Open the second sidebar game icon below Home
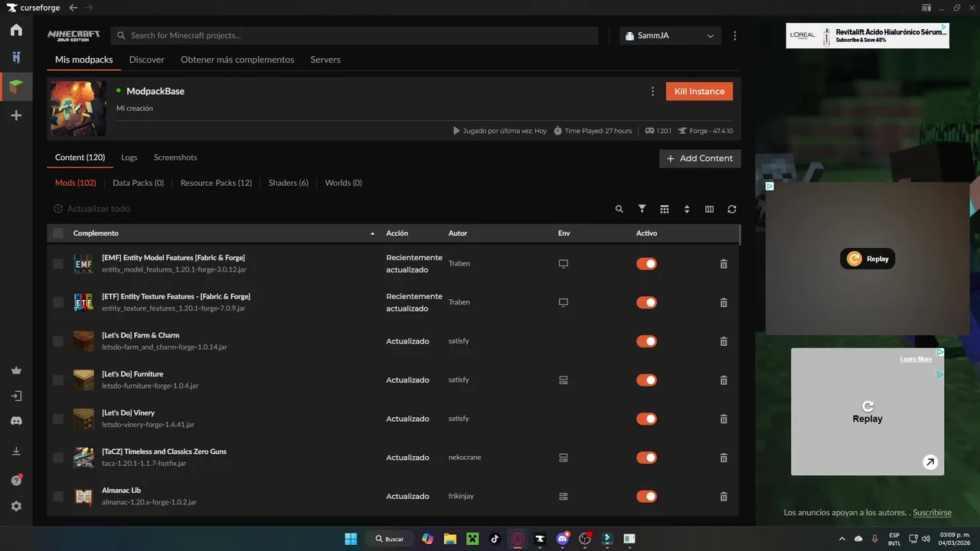This screenshot has height=551, width=980. [16, 58]
